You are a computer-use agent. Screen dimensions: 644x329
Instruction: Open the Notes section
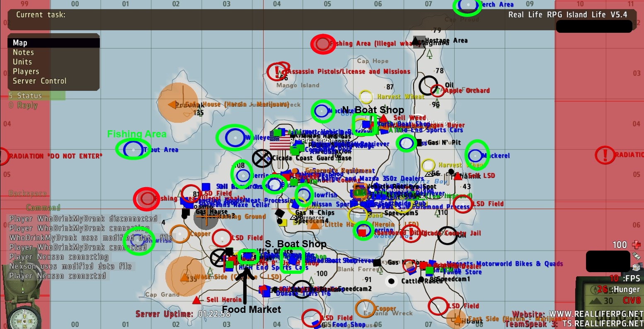click(x=23, y=52)
